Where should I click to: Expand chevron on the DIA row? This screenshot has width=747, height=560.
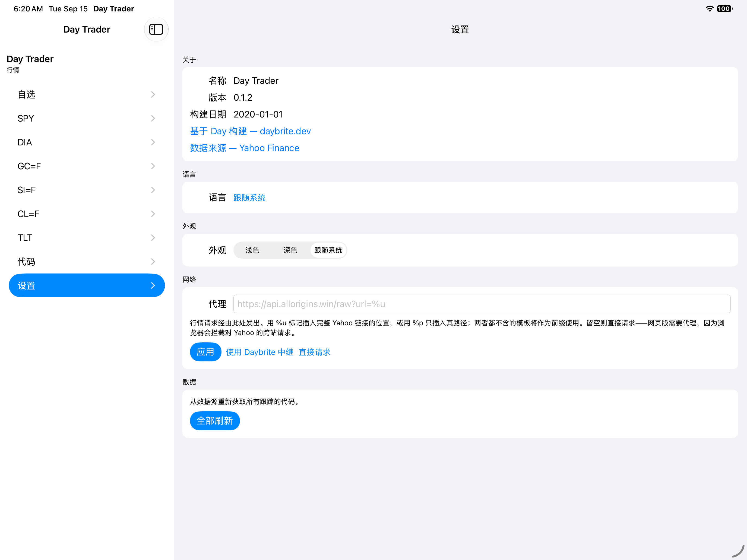(153, 142)
